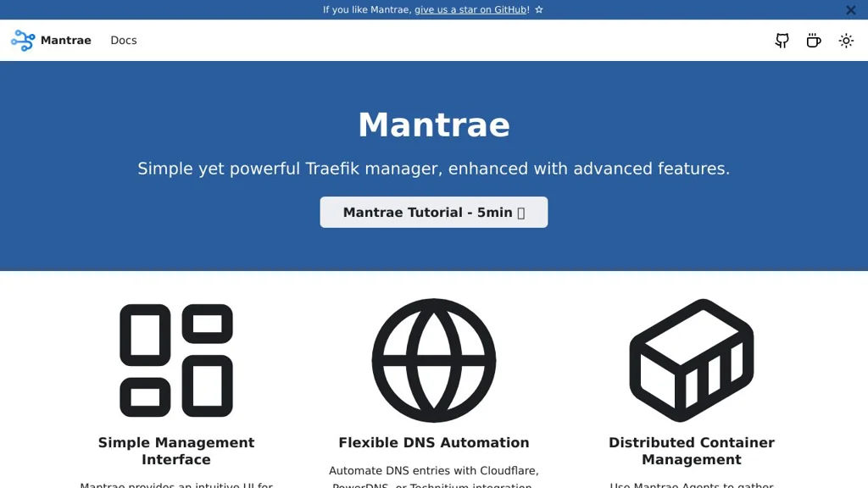Click the Mantrae logo icon

pos(23,41)
